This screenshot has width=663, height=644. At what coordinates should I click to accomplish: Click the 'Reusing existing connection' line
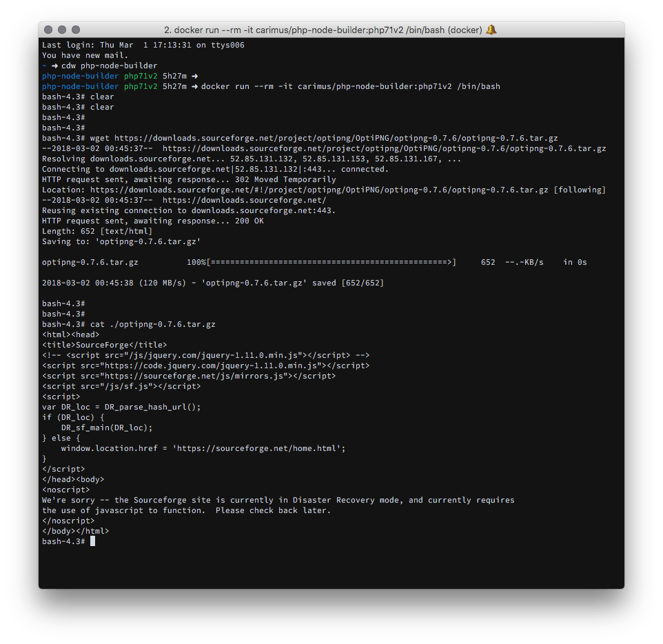coord(189,210)
